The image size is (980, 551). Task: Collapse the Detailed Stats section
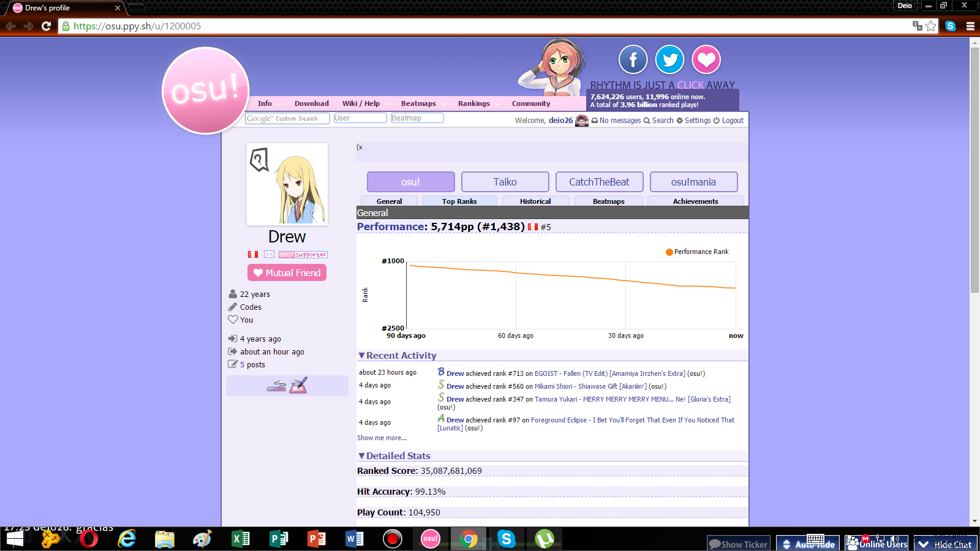(x=394, y=456)
